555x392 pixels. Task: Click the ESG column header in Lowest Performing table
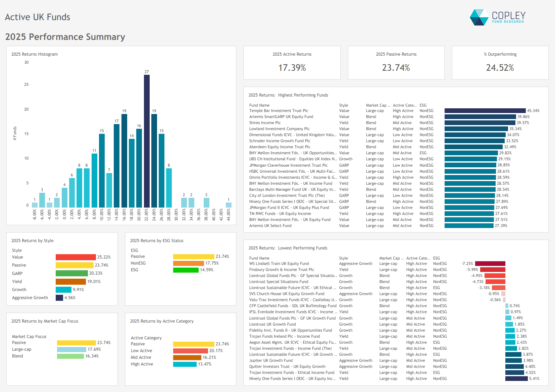point(436,258)
